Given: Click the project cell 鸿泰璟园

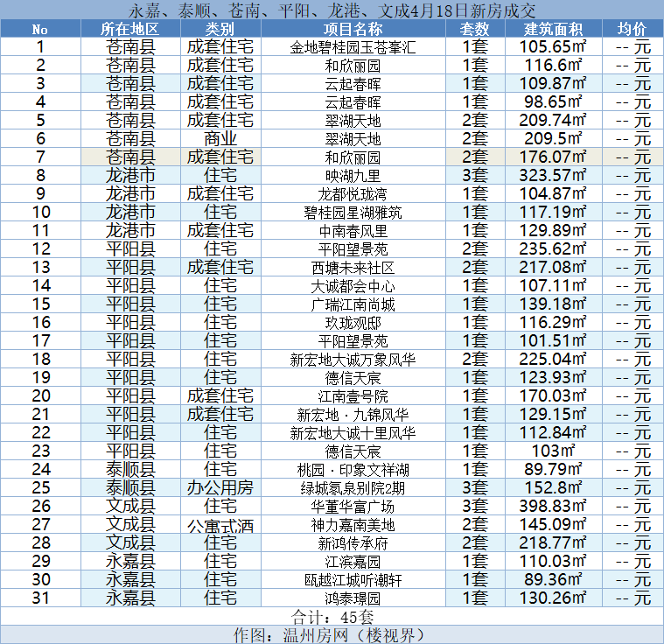Looking at the screenshot, I should (353, 598).
